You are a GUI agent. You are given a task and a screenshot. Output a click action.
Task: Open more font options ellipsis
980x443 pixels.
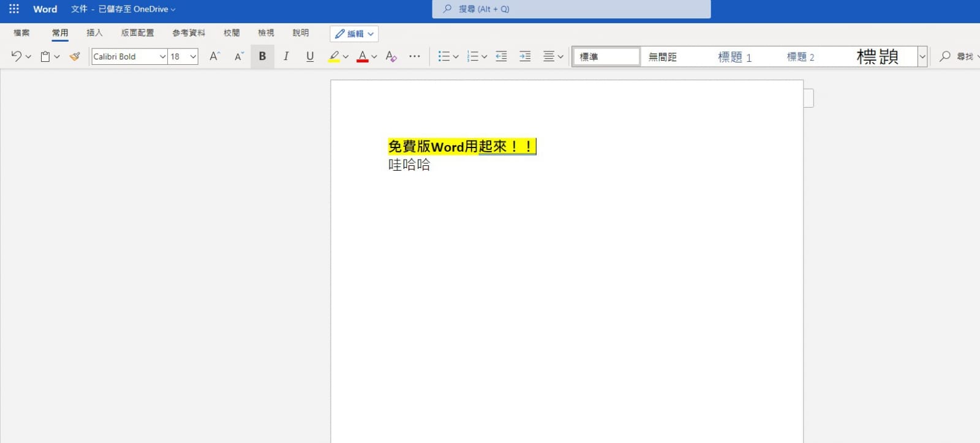point(415,56)
